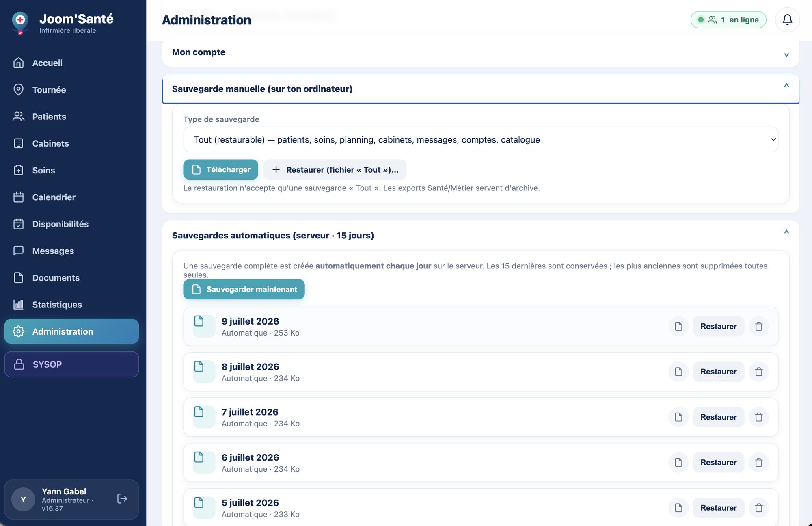
Task: Click the Y user avatar
Action: pyautogui.click(x=23, y=499)
